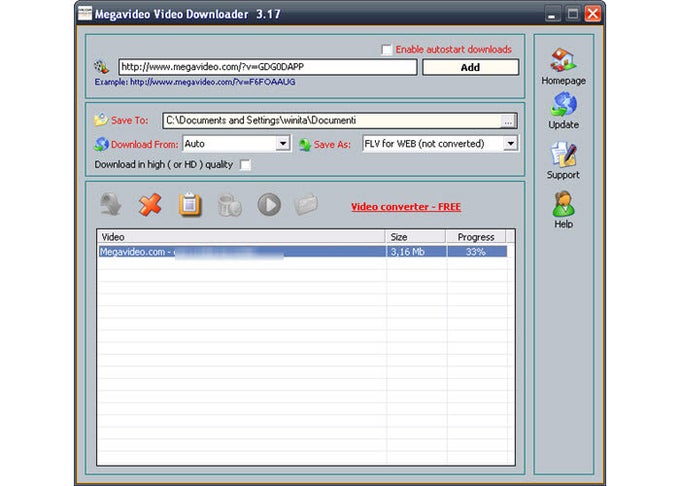680x486 pixels.
Task: Open the Video converter - FREE link
Action: 406,207
